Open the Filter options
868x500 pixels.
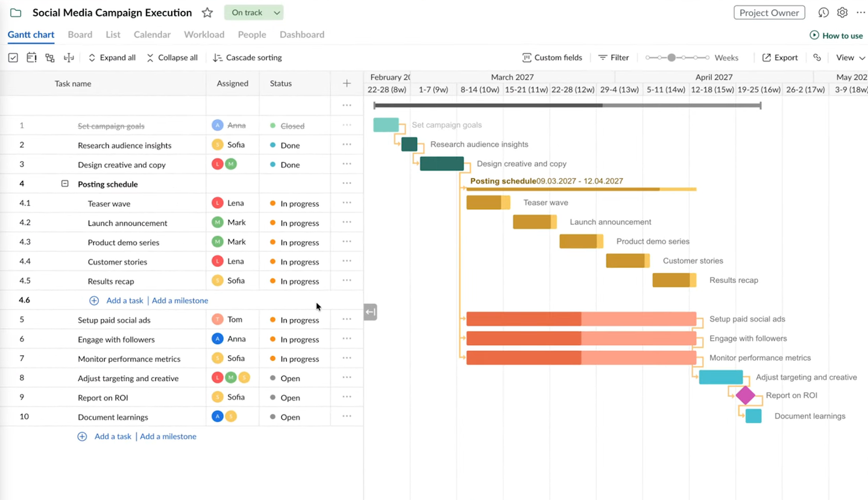(613, 58)
